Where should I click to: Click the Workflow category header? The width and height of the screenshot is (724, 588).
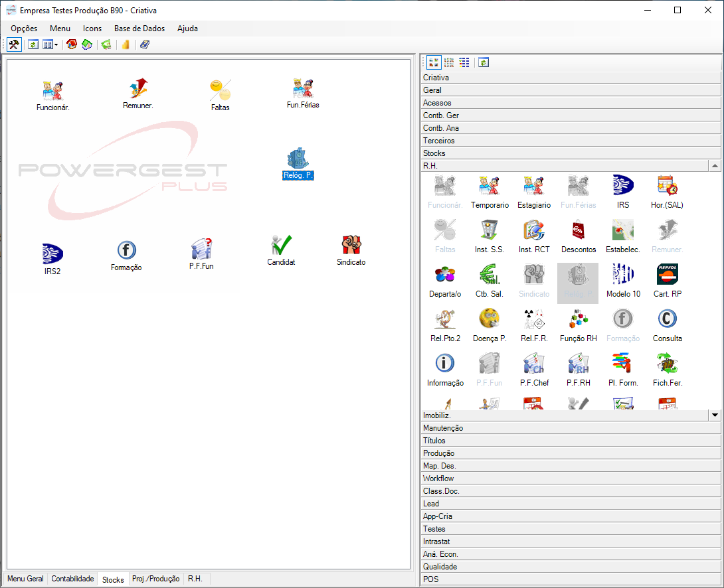coord(571,478)
